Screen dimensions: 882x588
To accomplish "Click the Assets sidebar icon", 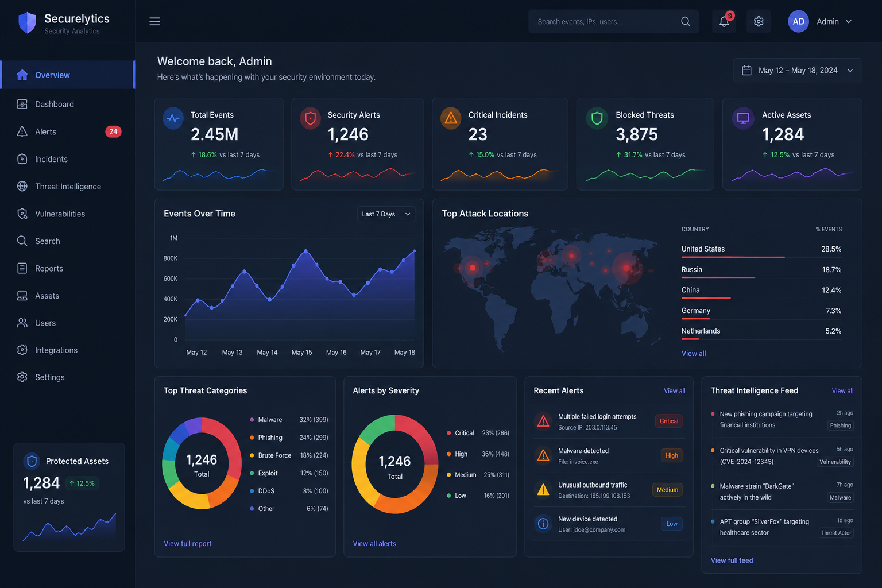I will (22, 296).
